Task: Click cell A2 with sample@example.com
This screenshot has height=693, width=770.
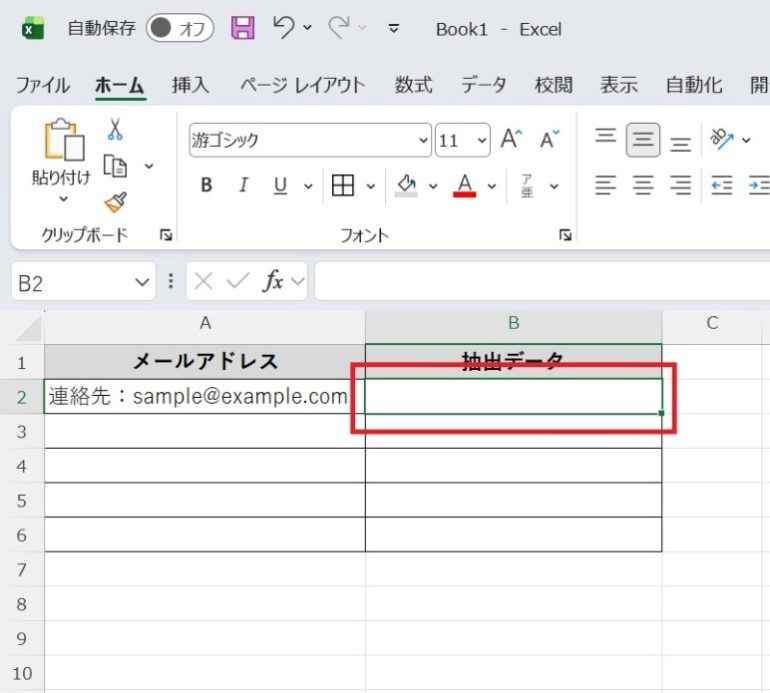Action: pyautogui.click(x=205, y=396)
